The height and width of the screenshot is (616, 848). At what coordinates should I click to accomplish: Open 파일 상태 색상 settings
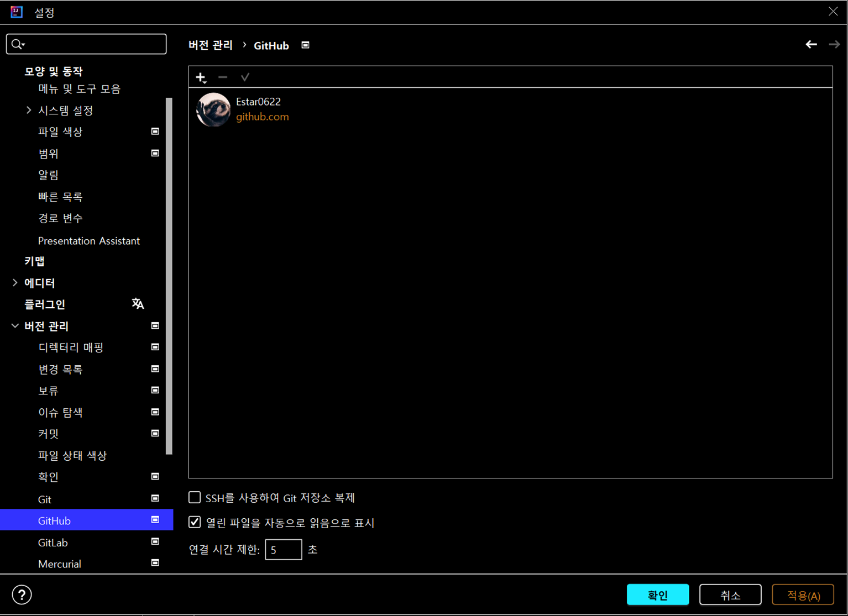point(72,455)
